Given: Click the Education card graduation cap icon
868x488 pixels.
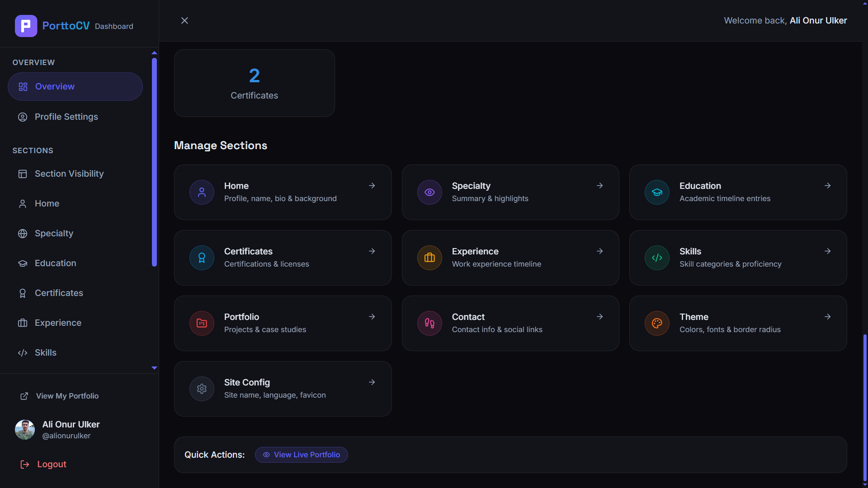Looking at the screenshot, I should coord(657,192).
